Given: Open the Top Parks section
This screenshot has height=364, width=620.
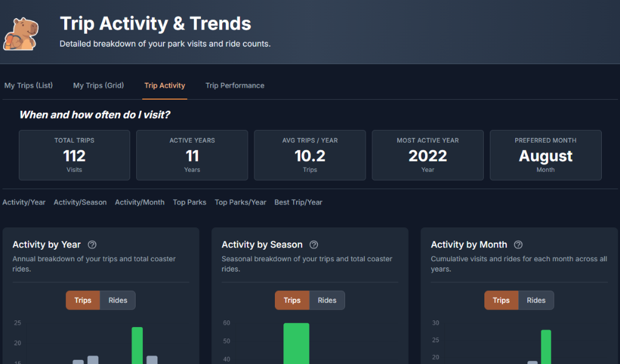Looking at the screenshot, I should (x=189, y=202).
